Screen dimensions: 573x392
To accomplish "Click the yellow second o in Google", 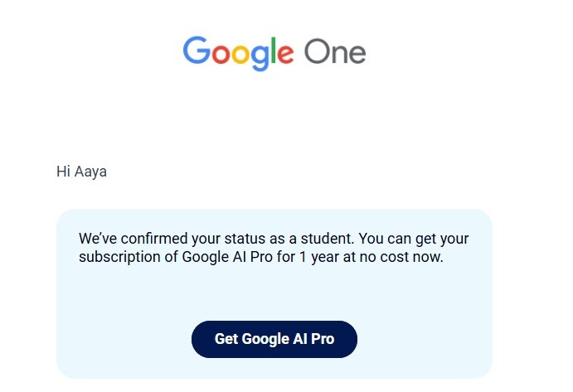I will point(241,54).
